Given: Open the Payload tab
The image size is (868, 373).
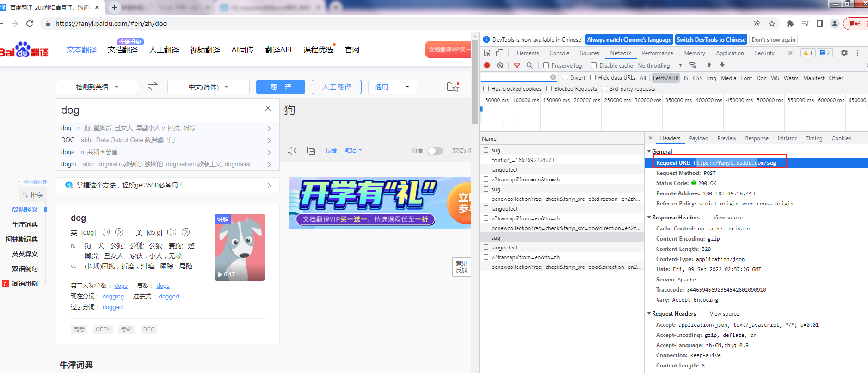Looking at the screenshot, I should pos(698,138).
